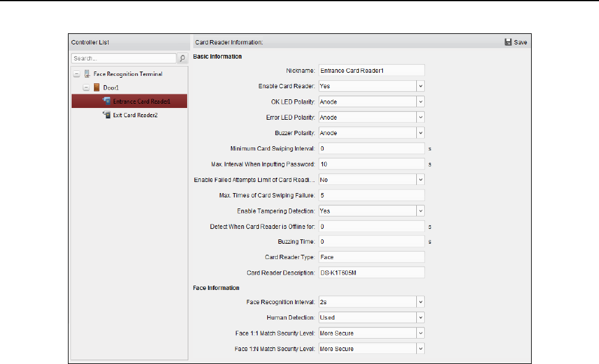
Task: Open Face 1:N Match Security Level dropdown
Action: [420, 349]
